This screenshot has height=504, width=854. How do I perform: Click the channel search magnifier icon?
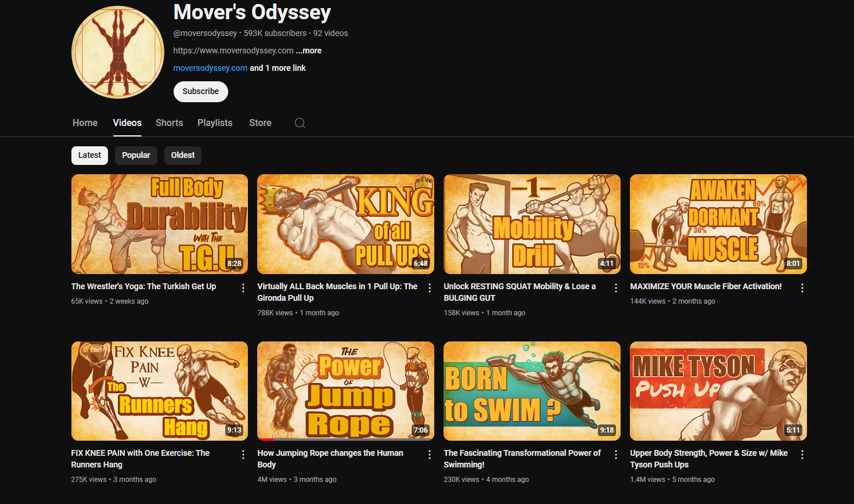300,123
